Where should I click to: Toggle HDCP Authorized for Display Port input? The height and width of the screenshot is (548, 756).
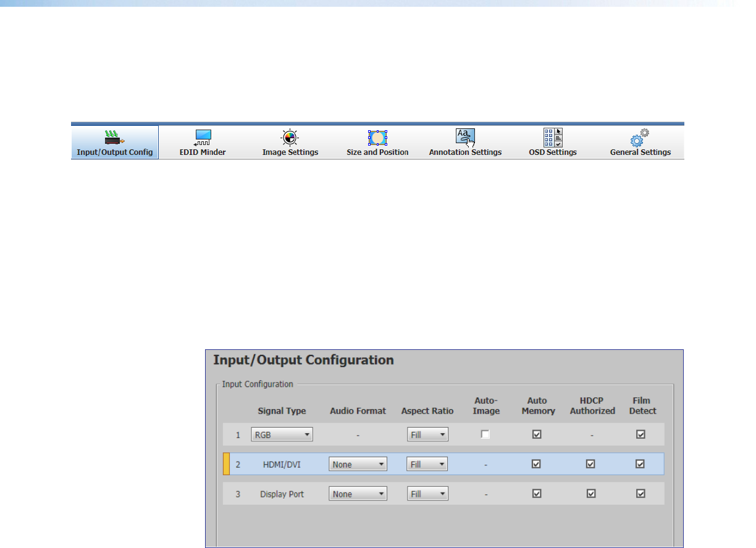click(x=591, y=494)
